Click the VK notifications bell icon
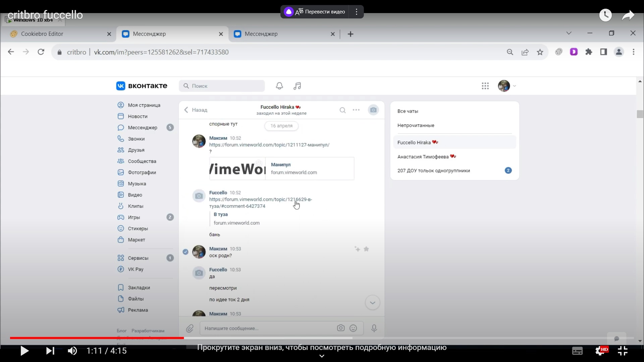This screenshot has width=644, height=362. click(279, 86)
